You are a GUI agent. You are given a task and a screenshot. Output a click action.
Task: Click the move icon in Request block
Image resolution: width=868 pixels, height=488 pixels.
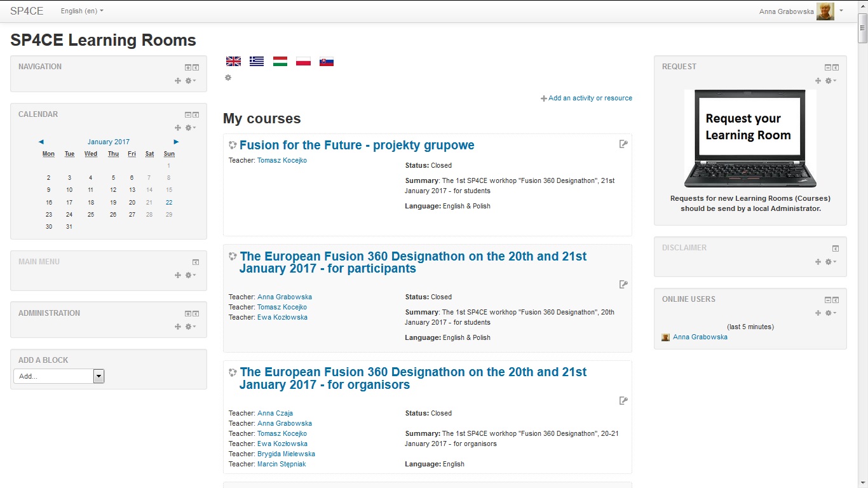818,81
